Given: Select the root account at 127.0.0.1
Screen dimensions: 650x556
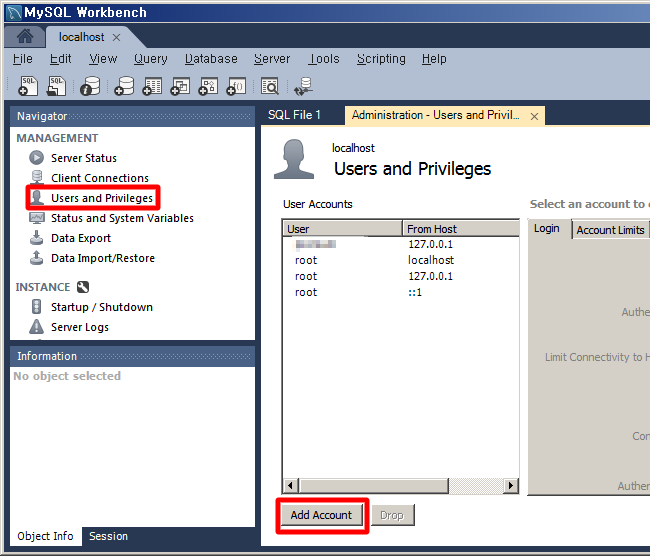Looking at the screenshot, I should pyautogui.click(x=400, y=276).
